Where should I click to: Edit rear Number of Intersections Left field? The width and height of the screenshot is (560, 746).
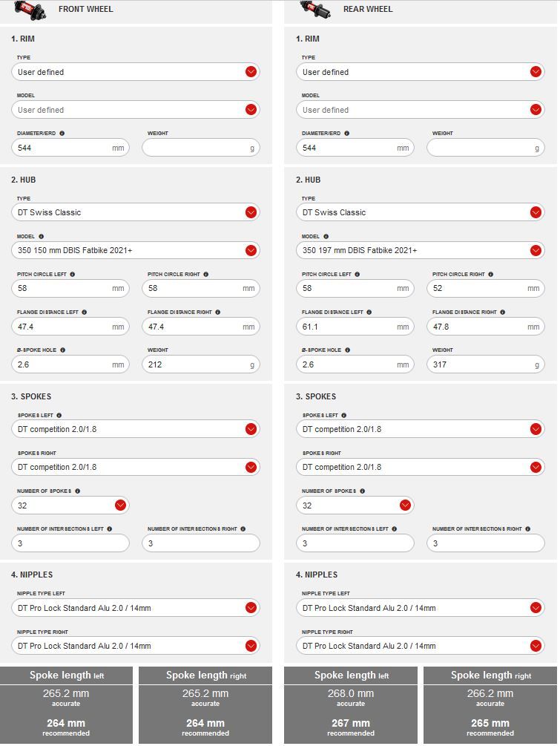[355, 543]
